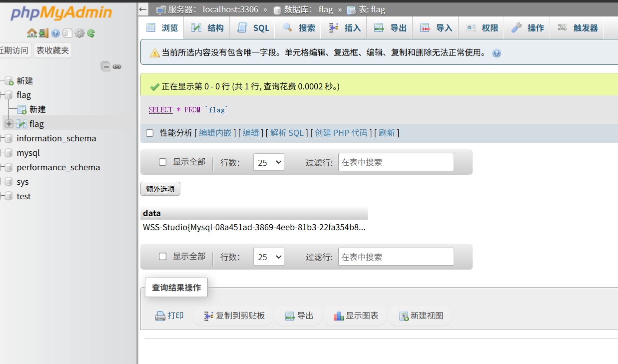Click the 创建 PHP 代码 link
The width and height of the screenshot is (618, 364).
click(x=341, y=133)
